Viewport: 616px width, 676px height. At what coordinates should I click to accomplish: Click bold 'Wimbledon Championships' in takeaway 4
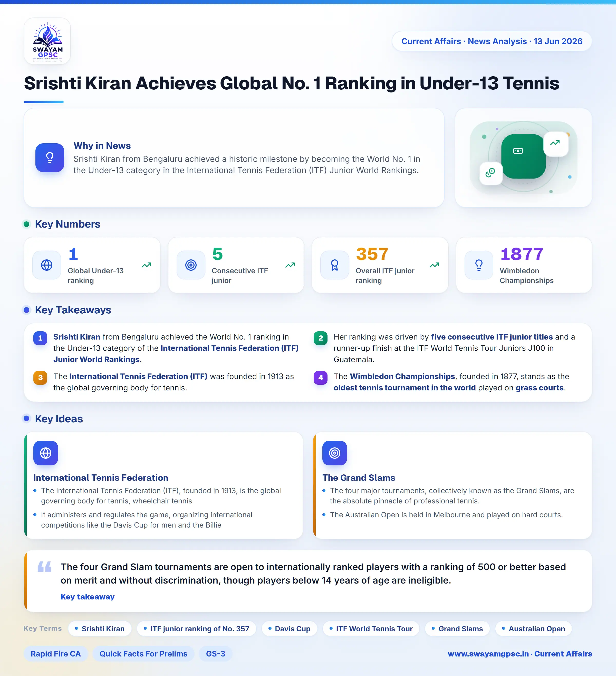402,377
